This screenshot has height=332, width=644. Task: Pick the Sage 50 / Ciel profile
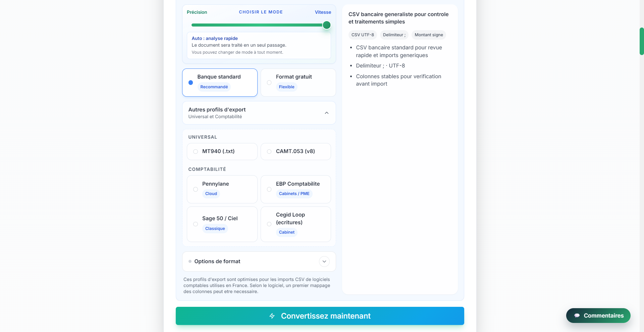[222, 224]
